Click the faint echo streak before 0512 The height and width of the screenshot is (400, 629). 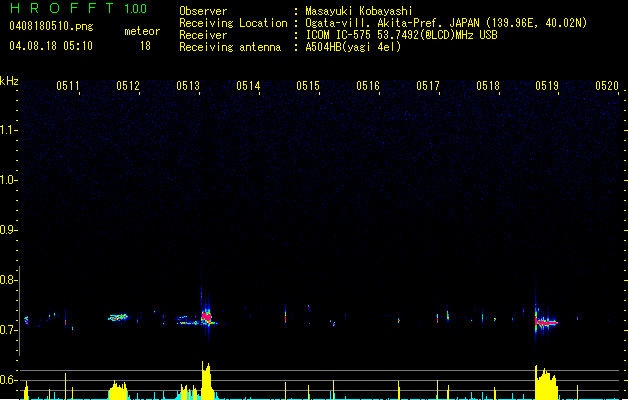click(x=118, y=317)
